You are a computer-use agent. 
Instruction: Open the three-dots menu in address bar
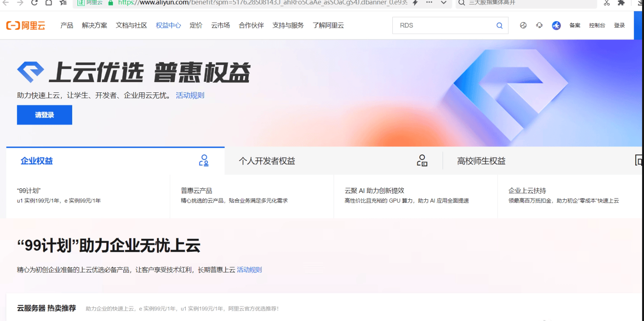429,2
